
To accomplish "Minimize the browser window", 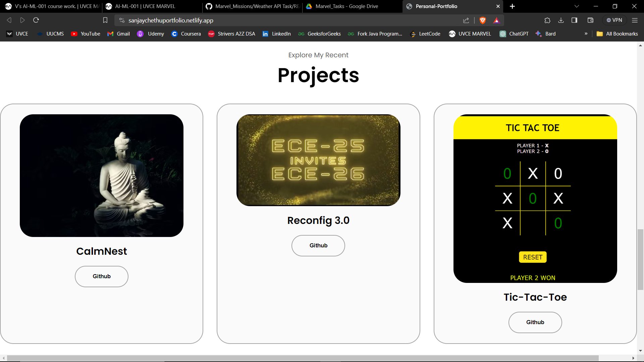I will (596, 6).
